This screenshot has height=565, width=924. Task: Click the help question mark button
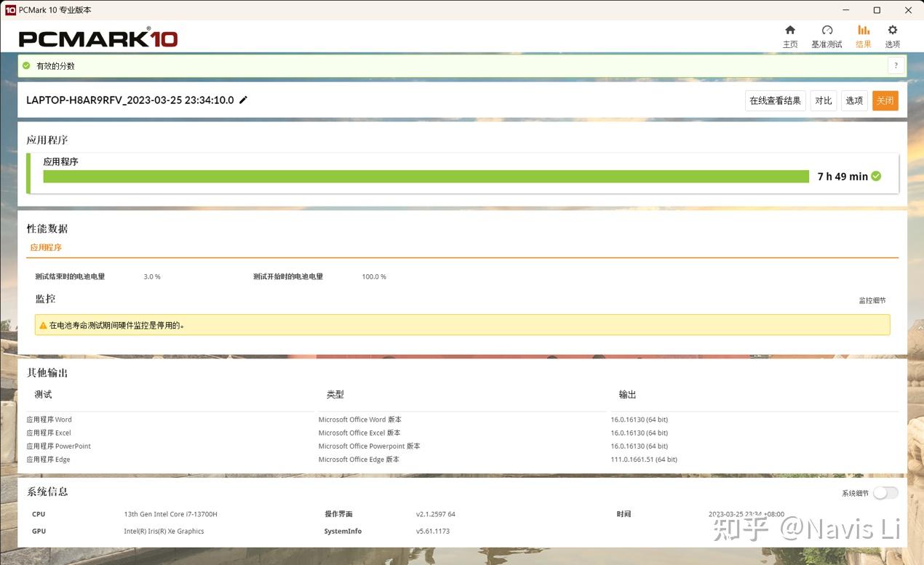(x=896, y=65)
